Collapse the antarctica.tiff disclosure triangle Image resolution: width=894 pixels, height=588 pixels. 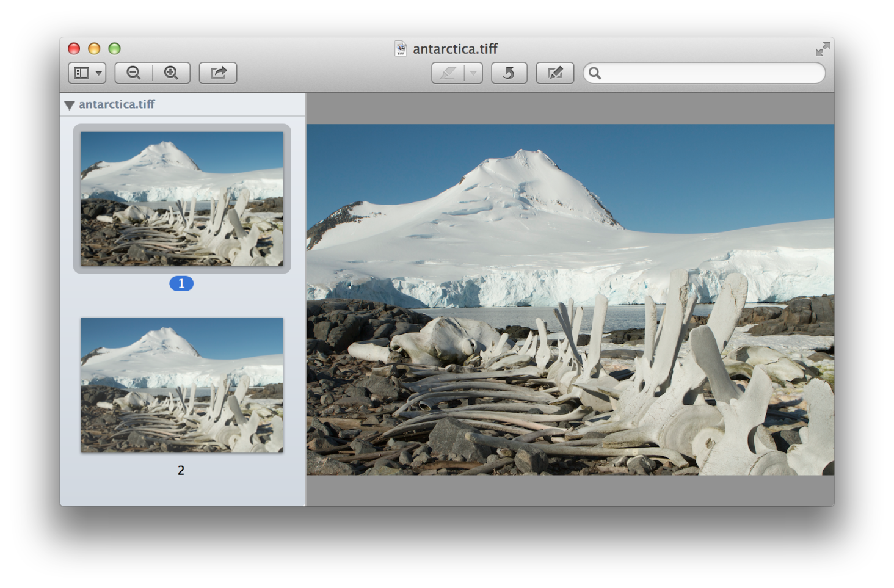(x=70, y=105)
